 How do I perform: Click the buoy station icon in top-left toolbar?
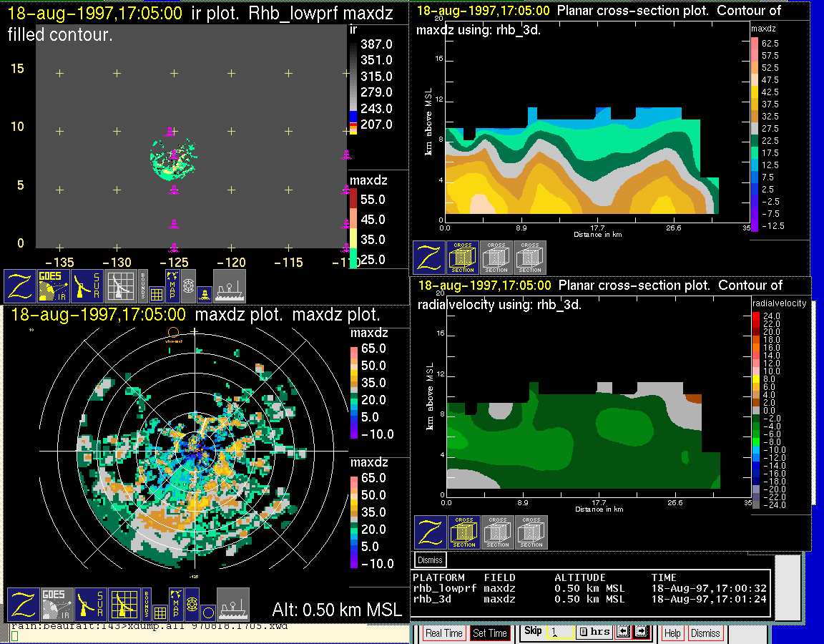point(203,293)
